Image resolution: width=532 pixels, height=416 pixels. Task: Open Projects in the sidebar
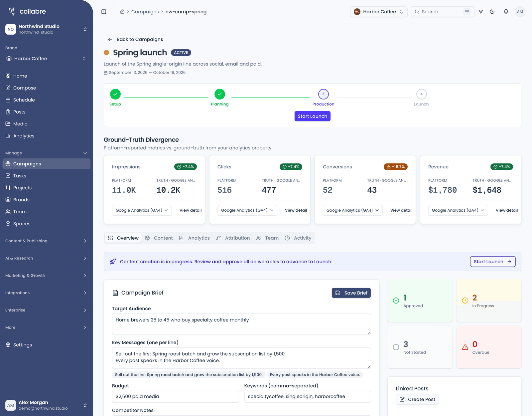pyautogui.click(x=47, y=188)
